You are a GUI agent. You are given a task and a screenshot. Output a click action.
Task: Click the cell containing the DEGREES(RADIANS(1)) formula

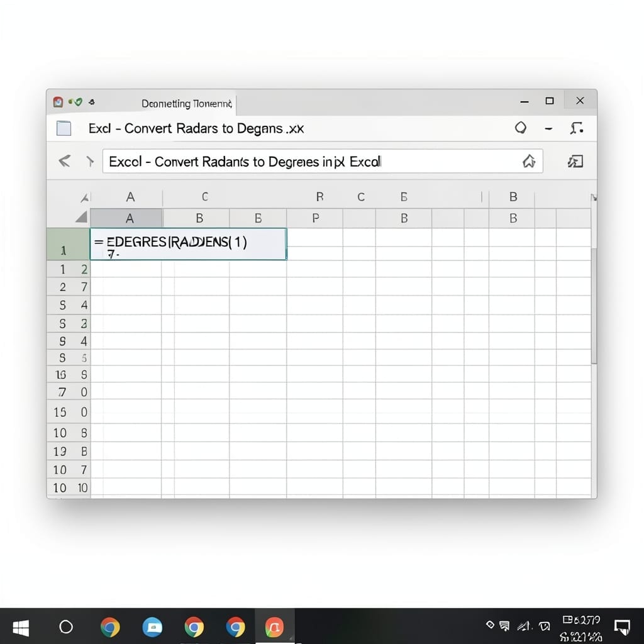pyautogui.click(x=188, y=244)
